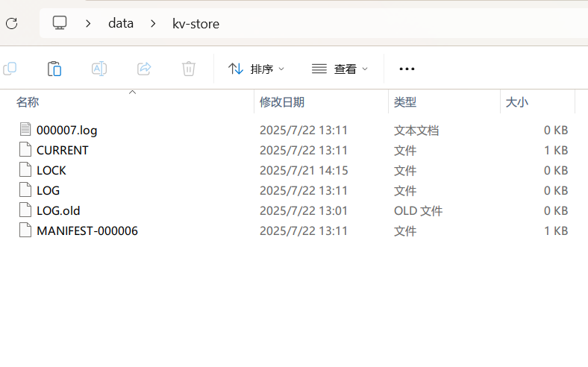Open the 排序 sort dropdown
This screenshot has width=588, height=367.
pyautogui.click(x=257, y=69)
